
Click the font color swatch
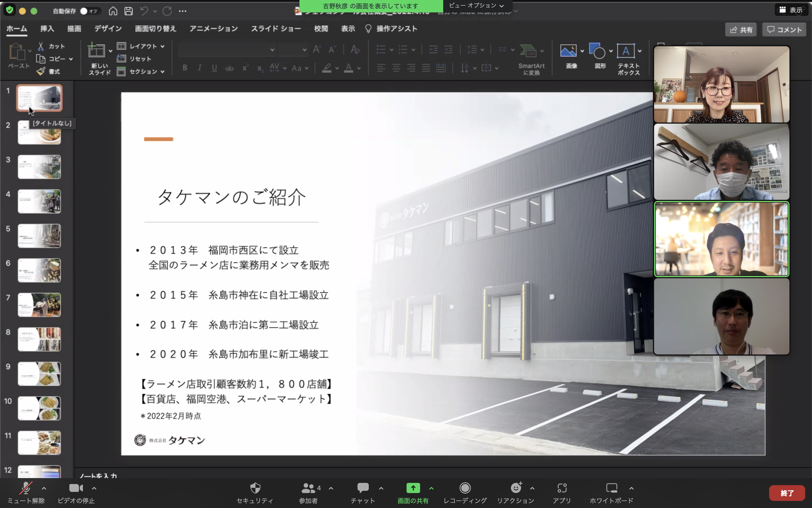(x=349, y=68)
